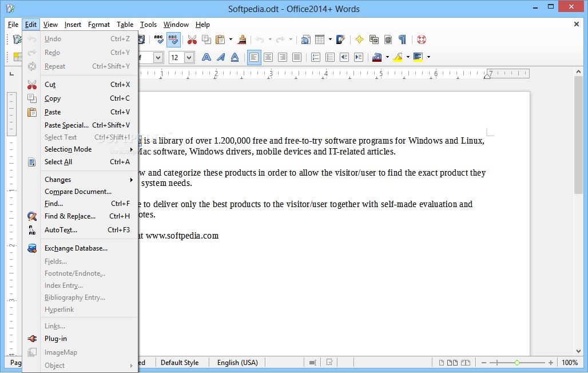Activate the Format Paintbrush tool

[243, 39]
